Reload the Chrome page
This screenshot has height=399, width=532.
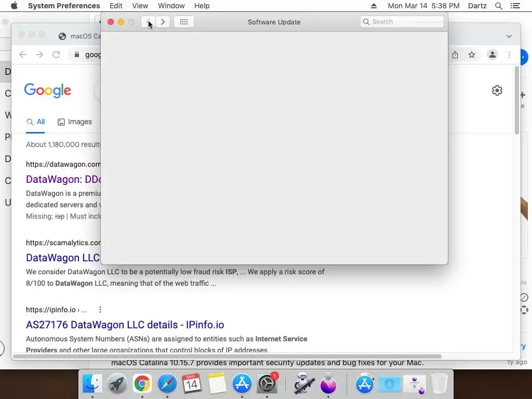tap(56, 55)
